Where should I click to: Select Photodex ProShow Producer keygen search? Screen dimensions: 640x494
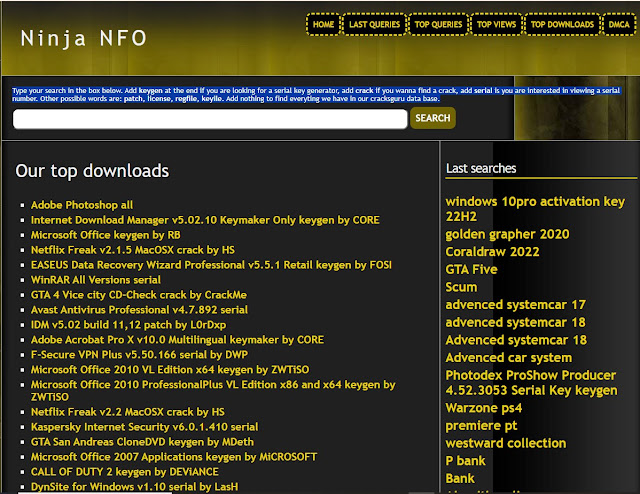click(531, 383)
